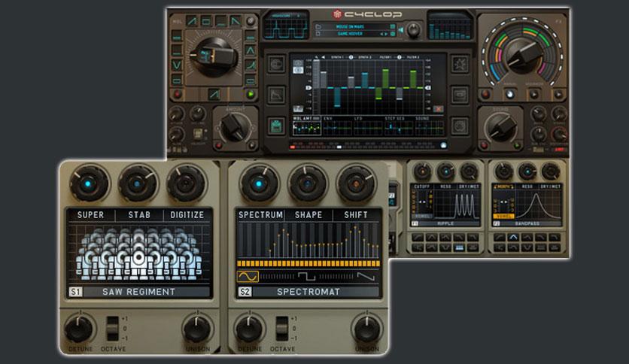Click the SPECTRUM knob above Spectromat display
The image size is (629, 364).
(x=259, y=184)
